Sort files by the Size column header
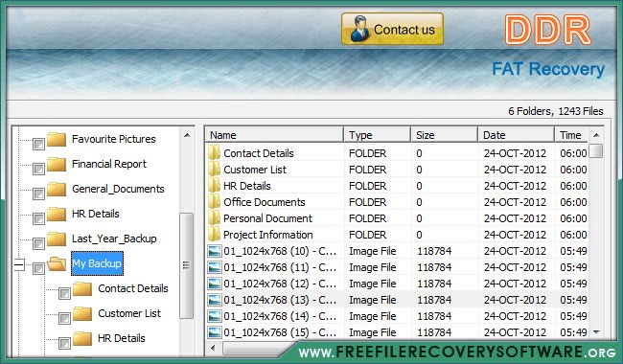 click(x=444, y=135)
